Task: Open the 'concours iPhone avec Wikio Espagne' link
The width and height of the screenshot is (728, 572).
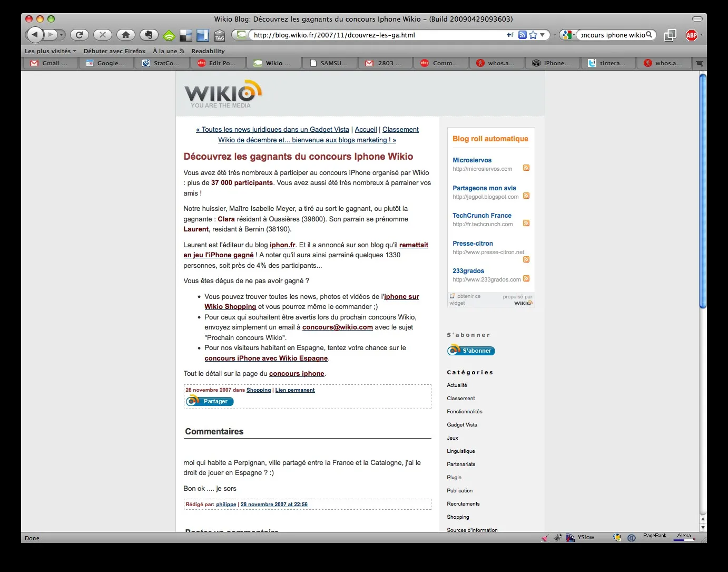Action: click(x=266, y=358)
